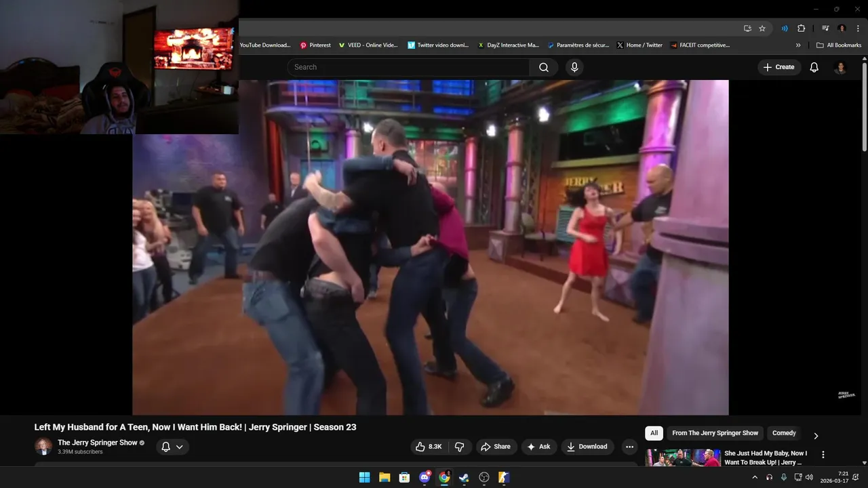Click the Create button
Image resolution: width=868 pixels, height=488 pixels.
778,67
